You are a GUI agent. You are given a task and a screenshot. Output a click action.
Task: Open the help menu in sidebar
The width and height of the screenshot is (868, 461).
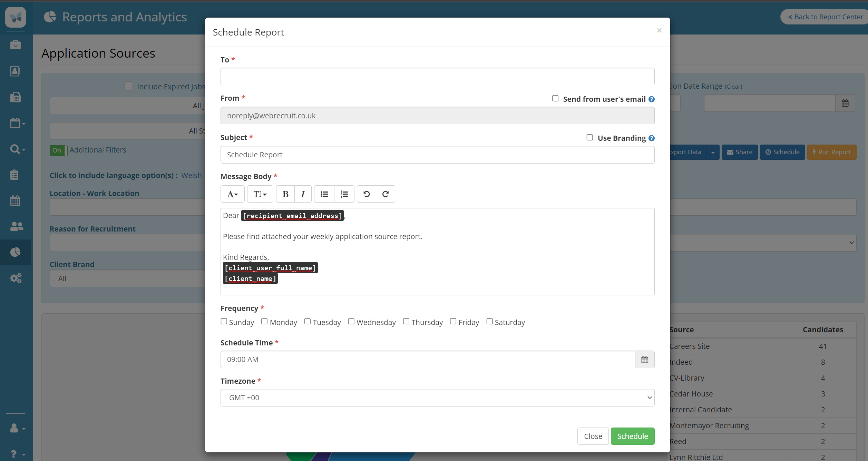17,454
